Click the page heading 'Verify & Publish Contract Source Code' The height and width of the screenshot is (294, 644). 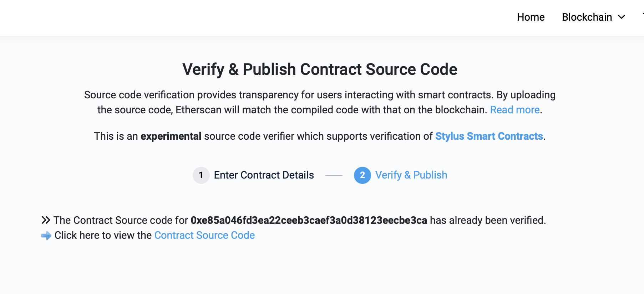tap(320, 69)
